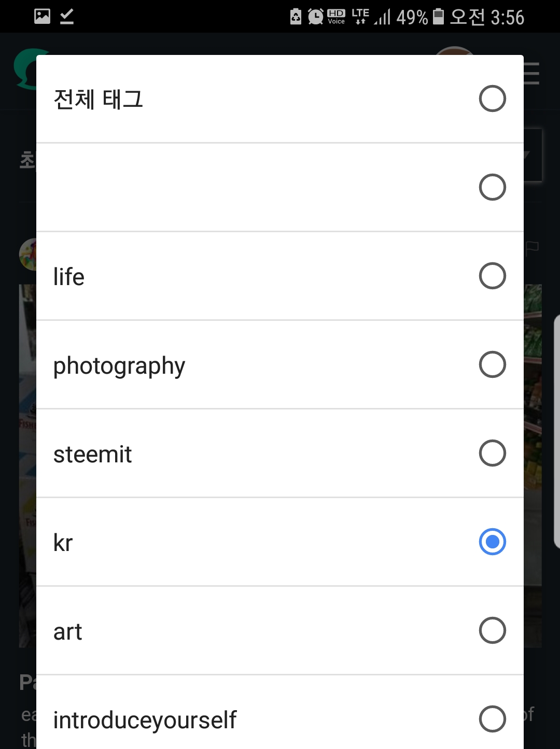
Task: Select the blank tag radio option
Action: pos(492,187)
